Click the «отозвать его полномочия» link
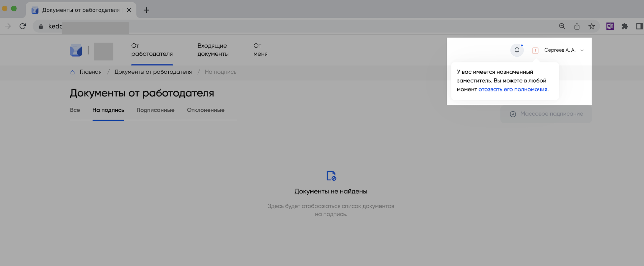Viewport: 644px width, 266px height. click(x=513, y=89)
